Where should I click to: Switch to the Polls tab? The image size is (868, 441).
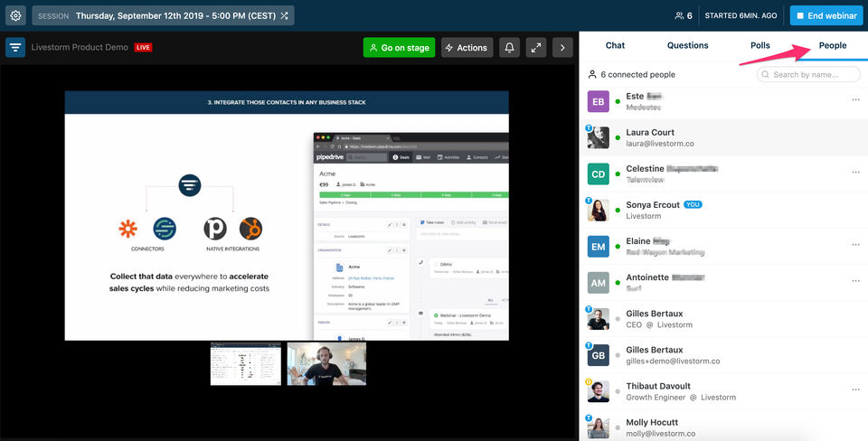click(760, 45)
